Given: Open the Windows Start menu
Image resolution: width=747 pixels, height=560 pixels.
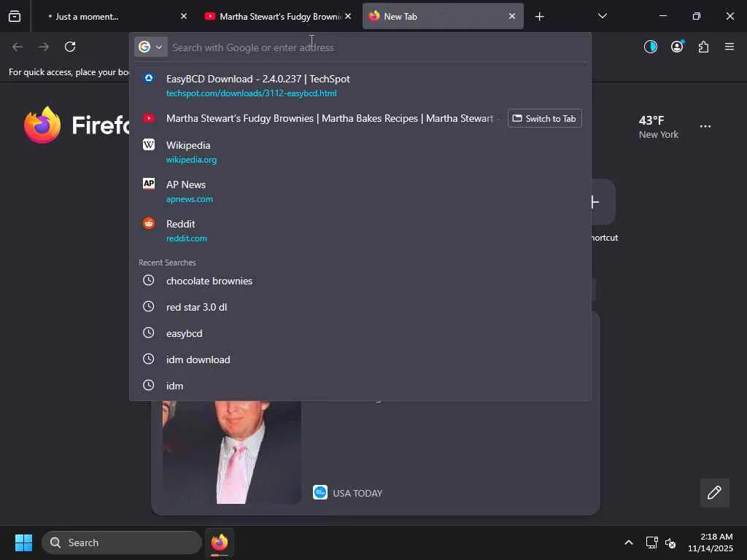Looking at the screenshot, I should tap(23, 542).
